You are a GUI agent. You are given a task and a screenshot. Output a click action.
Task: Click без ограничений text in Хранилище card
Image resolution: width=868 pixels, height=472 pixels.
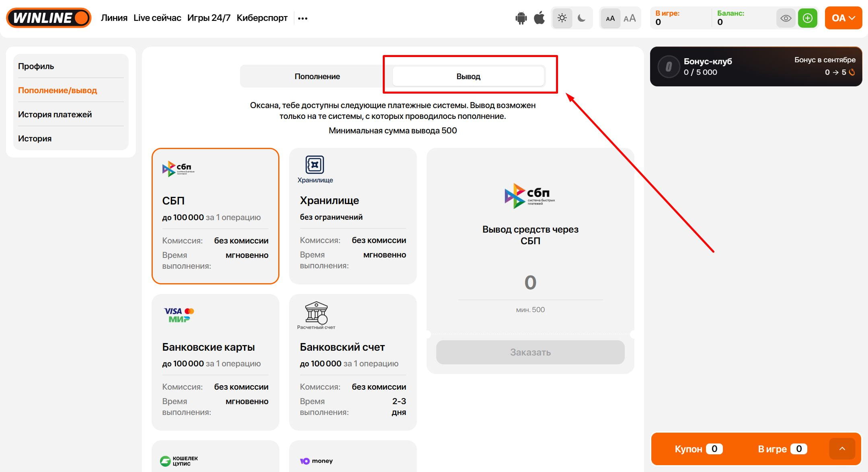tap(331, 217)
